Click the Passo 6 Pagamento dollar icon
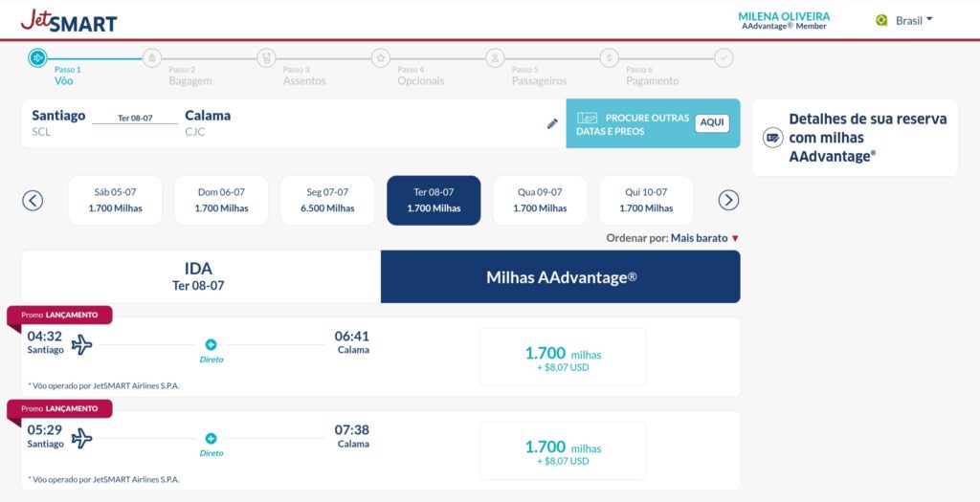 point(610,58)
